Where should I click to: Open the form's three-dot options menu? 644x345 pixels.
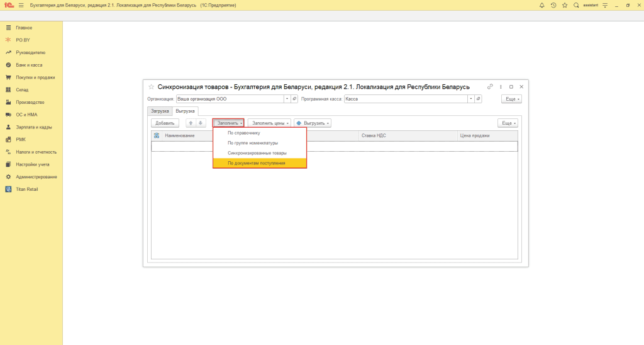[501, 87]
